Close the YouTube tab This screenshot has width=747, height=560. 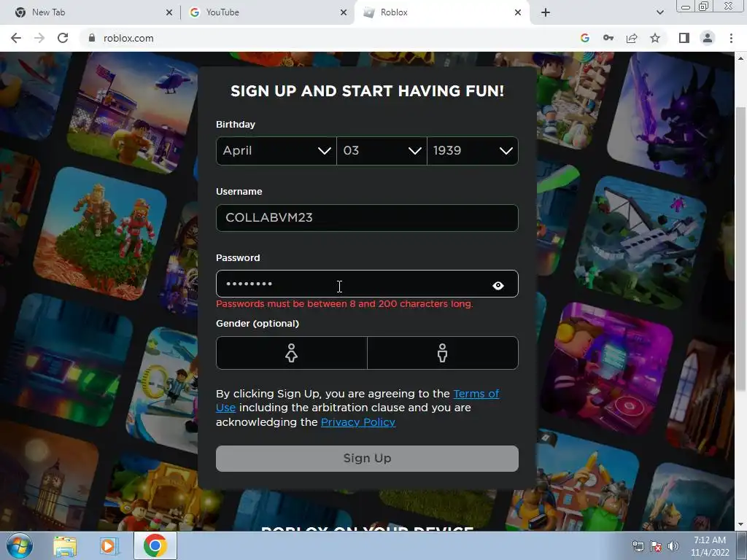(344, 12)
